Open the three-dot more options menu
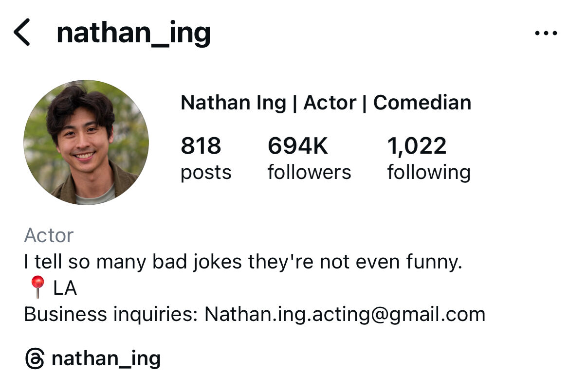The image size is (587, 392). click(x=546, y=33)
